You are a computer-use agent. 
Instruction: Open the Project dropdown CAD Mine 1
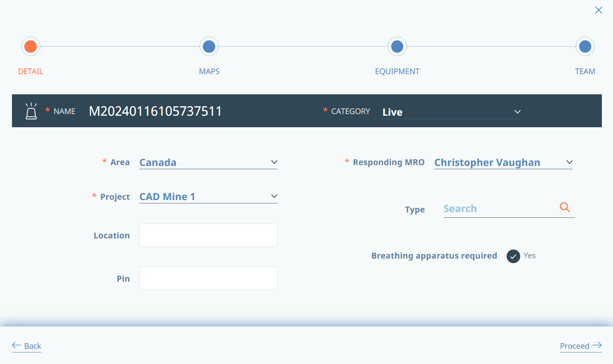208,196
